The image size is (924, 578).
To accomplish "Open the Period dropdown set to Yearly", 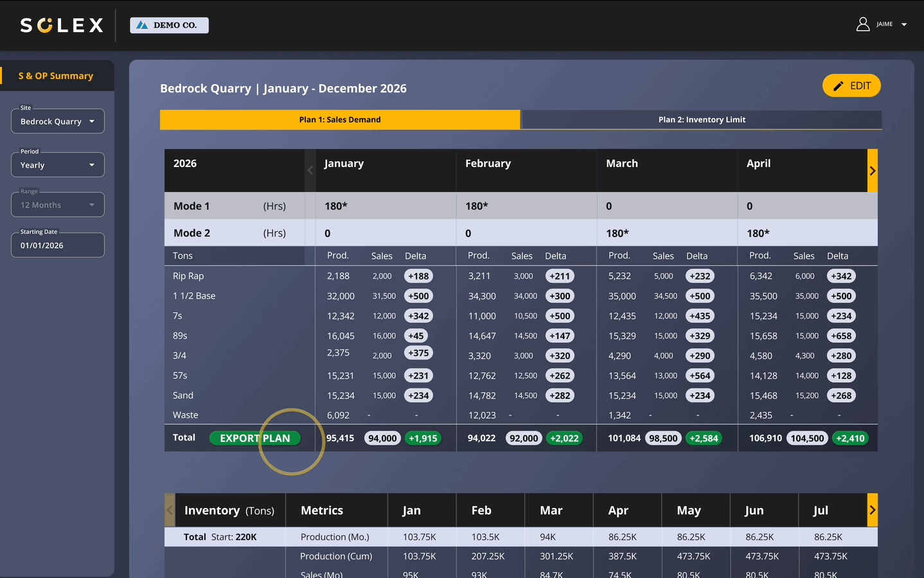I will [58, 165].
